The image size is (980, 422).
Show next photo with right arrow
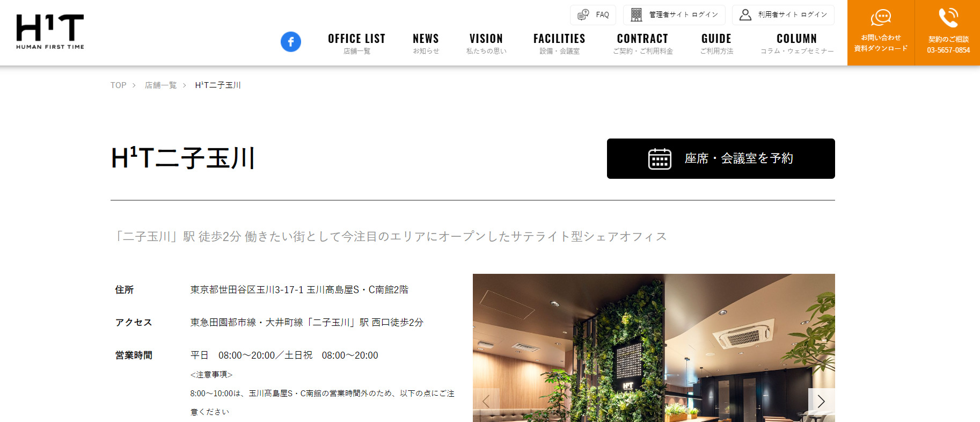tap(821, 401)
